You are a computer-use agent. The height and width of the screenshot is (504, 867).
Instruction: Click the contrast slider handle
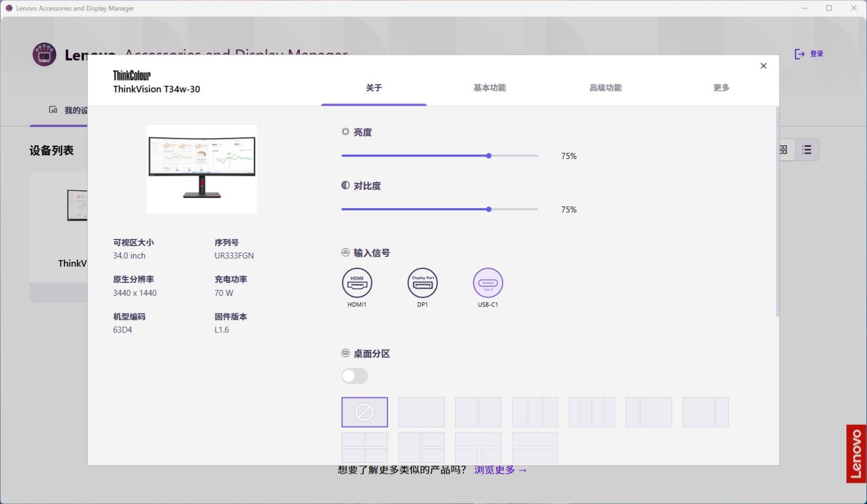point(489,209)
